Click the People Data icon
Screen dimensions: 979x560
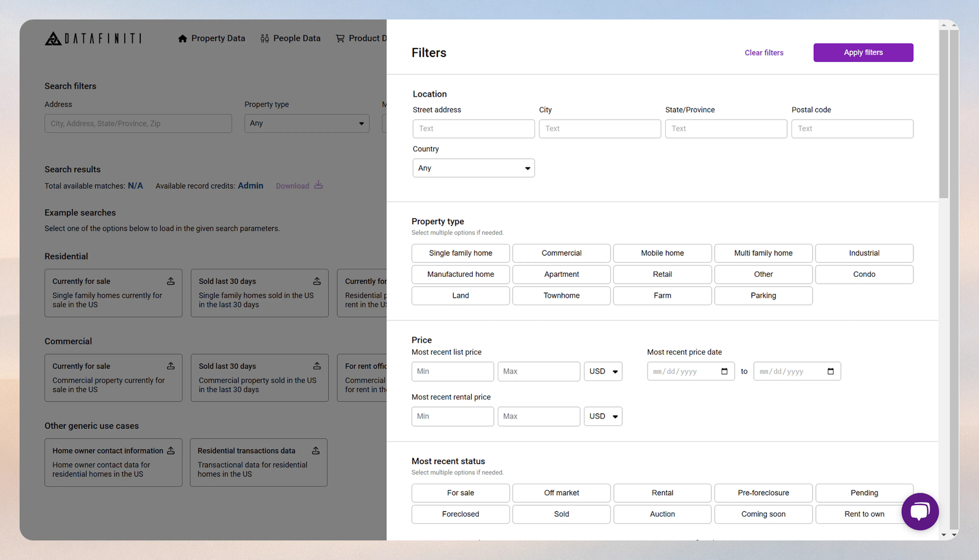(264, 38)
